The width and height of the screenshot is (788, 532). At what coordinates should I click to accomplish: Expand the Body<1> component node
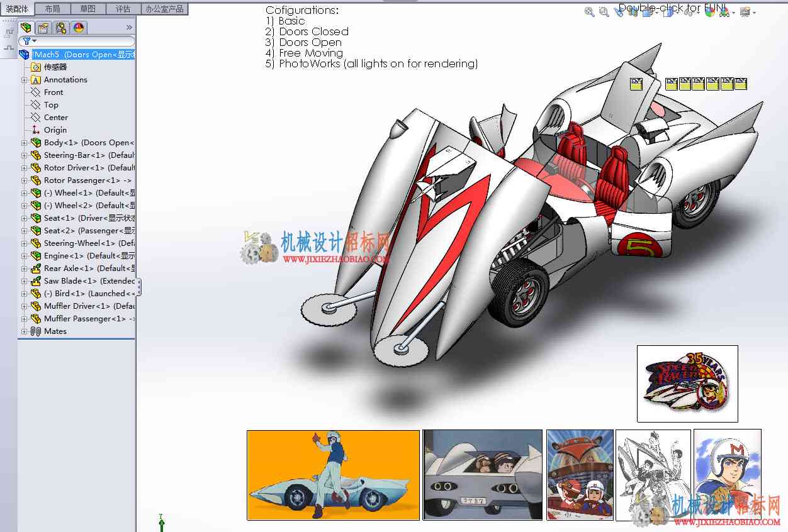pos(25,143)
